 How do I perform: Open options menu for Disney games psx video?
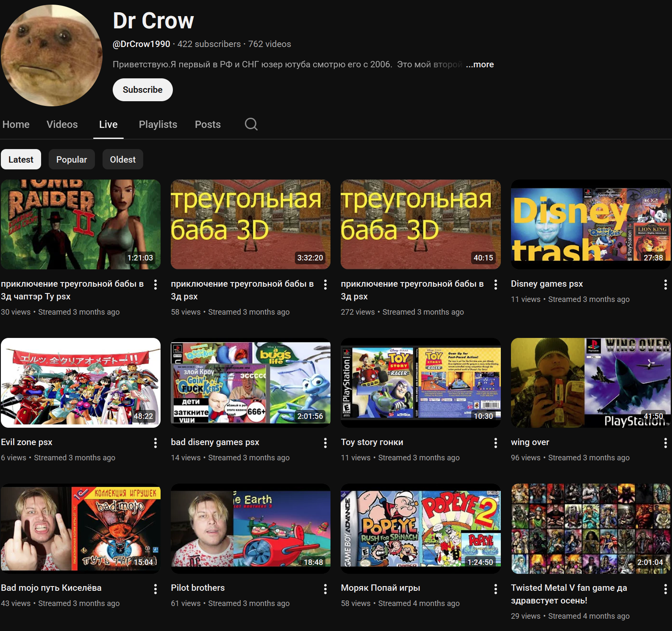click(x=665, y=285)
